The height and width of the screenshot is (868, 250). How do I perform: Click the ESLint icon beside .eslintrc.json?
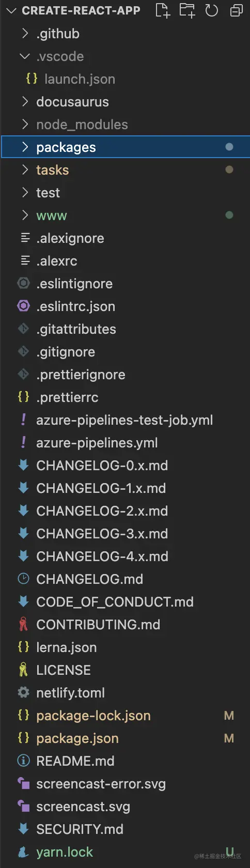23,306
